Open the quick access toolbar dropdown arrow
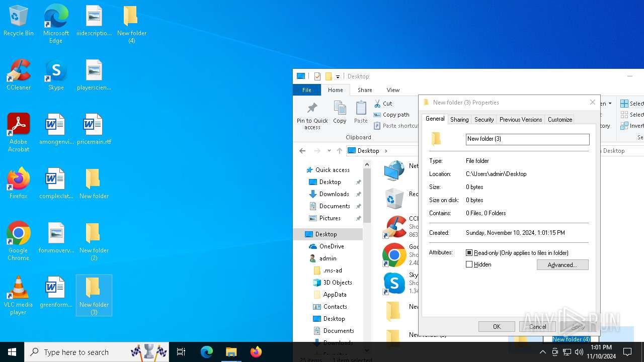The width and height of the screenshot is (644, 362). [338, 76]
